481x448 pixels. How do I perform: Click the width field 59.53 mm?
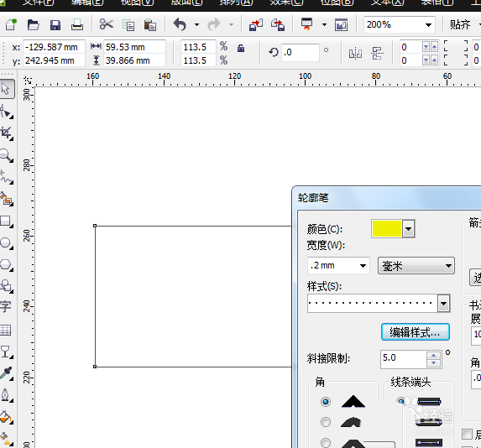(134, 47)
